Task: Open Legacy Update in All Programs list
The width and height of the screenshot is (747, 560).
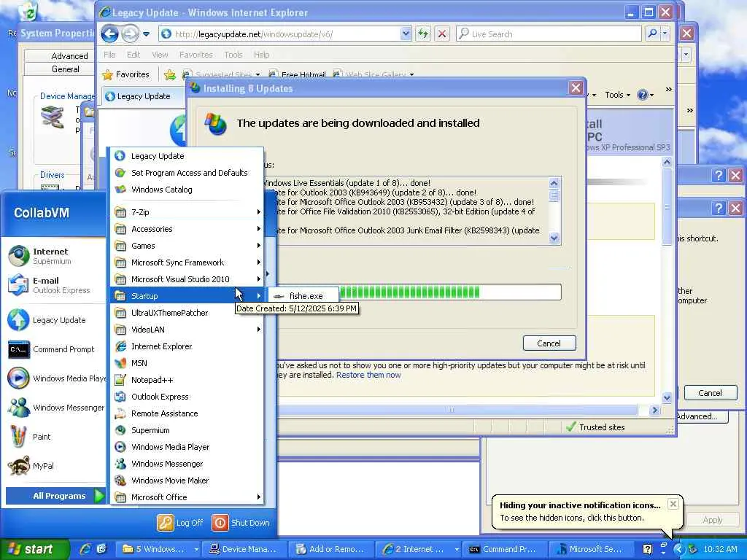Action: point(187,156)
